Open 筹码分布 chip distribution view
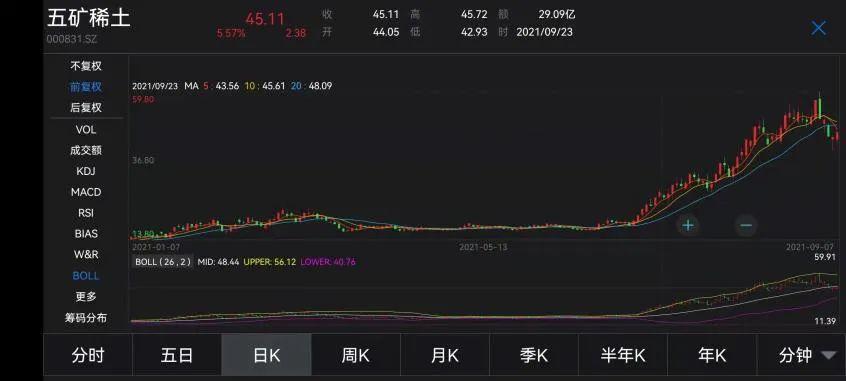The image size is (846, 381). click(86, 318)
